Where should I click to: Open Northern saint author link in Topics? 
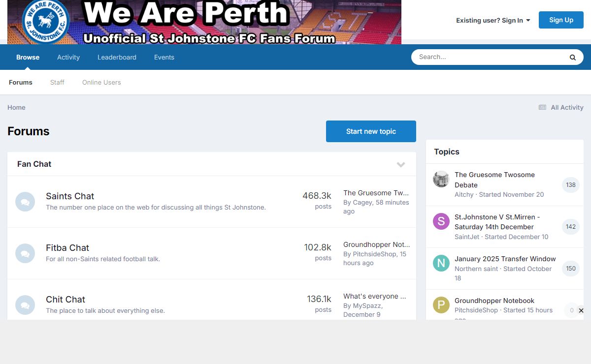coord(476,269)
